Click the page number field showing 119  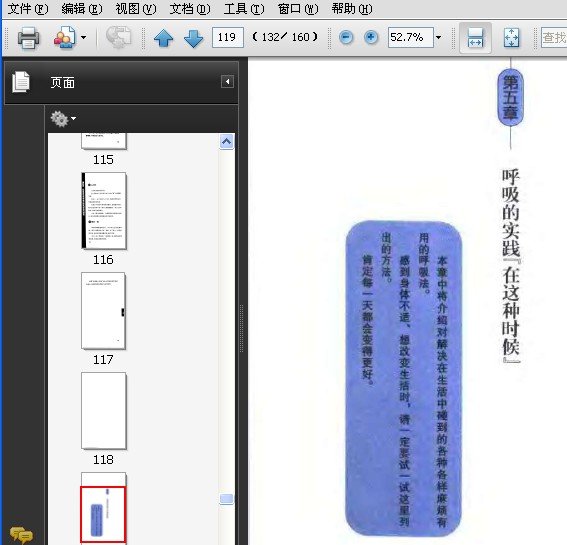228,37
